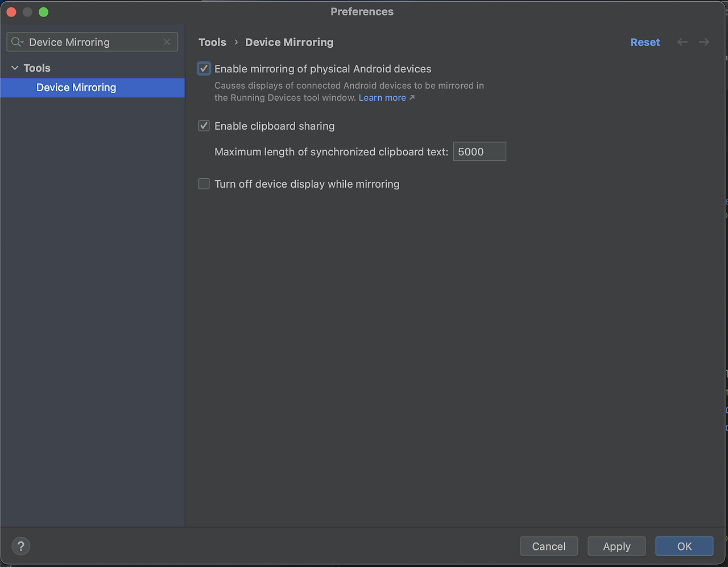Disable mirroring of physical Android devices
Screen dimensions: 728x567
tap(204, 68)
